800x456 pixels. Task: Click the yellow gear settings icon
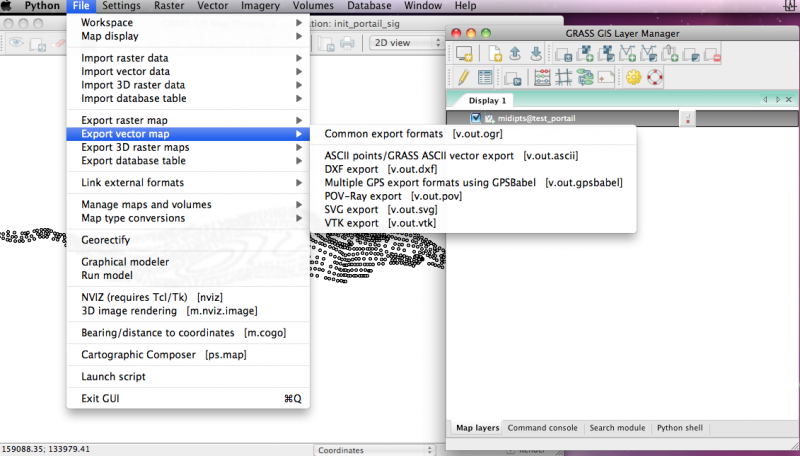pos(633,77)
